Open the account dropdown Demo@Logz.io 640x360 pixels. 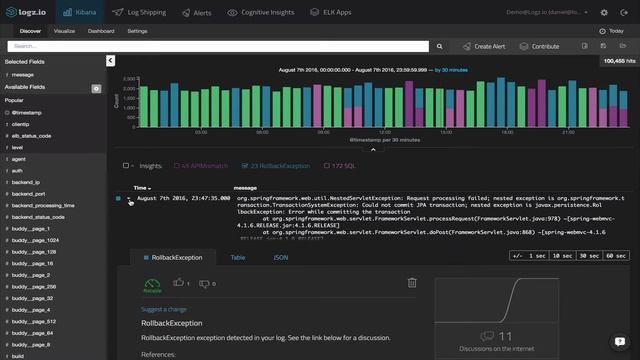(x=547, y=12)
